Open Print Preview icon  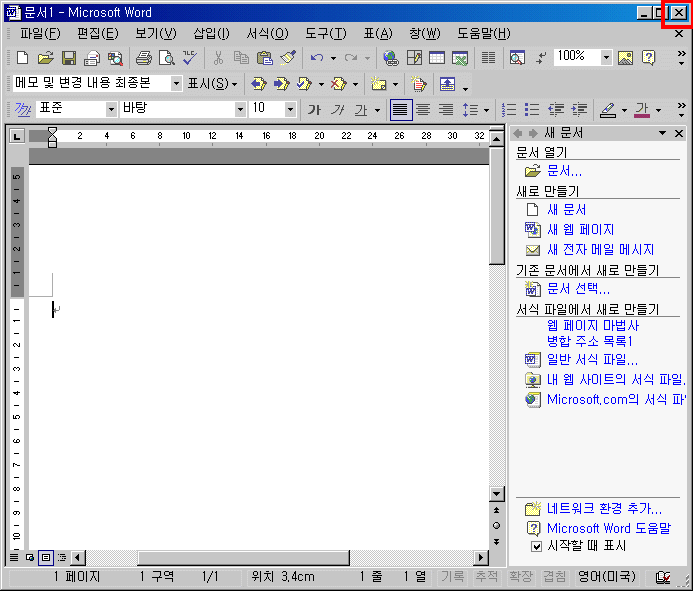[167, 58]
